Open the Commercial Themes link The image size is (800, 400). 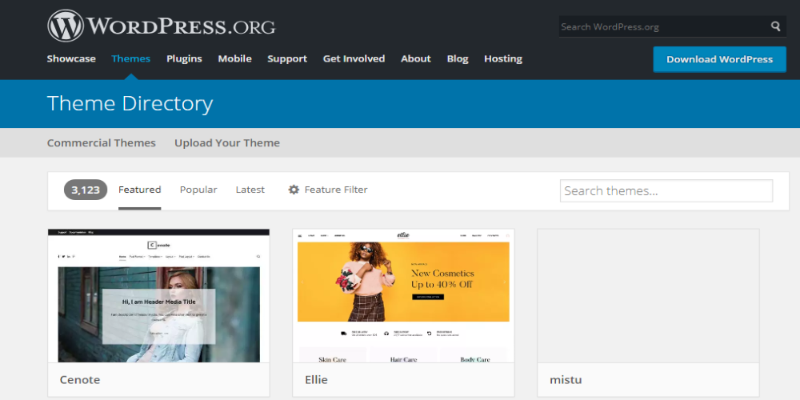click(102, 143)
